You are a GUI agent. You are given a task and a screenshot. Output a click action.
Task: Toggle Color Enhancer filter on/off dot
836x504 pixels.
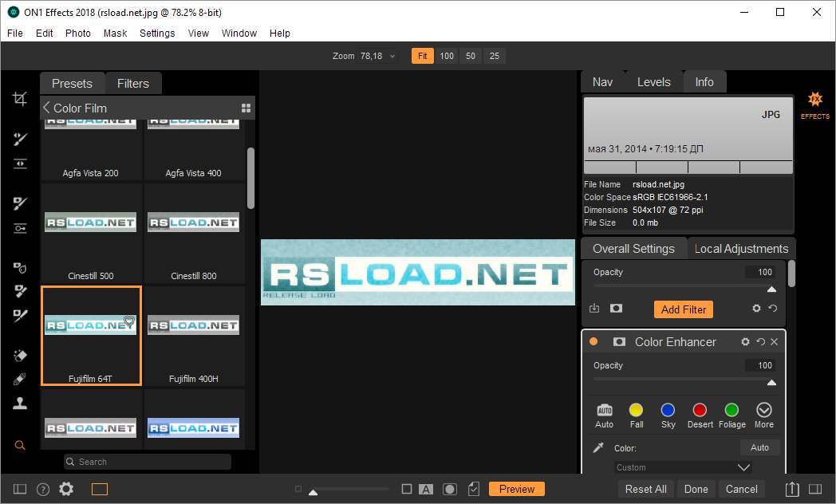(593, 341)
